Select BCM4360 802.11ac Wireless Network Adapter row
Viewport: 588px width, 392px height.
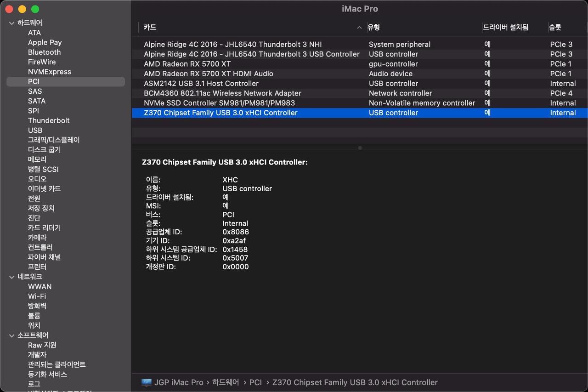pos(360,93)
